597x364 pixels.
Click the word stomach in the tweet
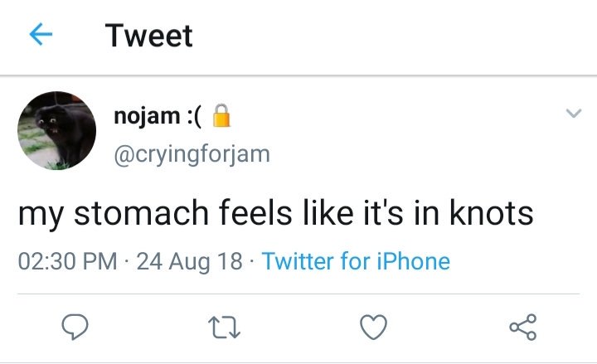(141, 212)
